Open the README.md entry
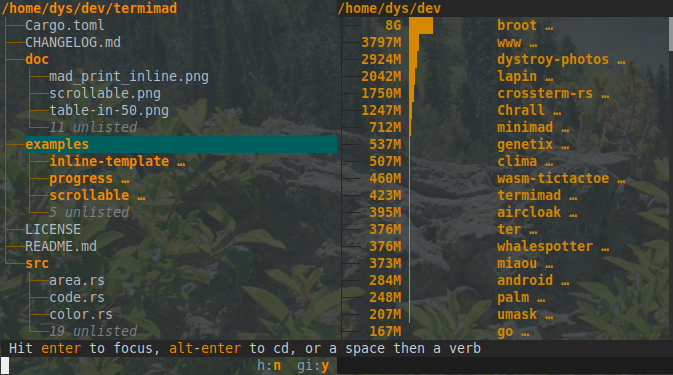The width and height of the screenshot is (673, 375). [61, 246]
